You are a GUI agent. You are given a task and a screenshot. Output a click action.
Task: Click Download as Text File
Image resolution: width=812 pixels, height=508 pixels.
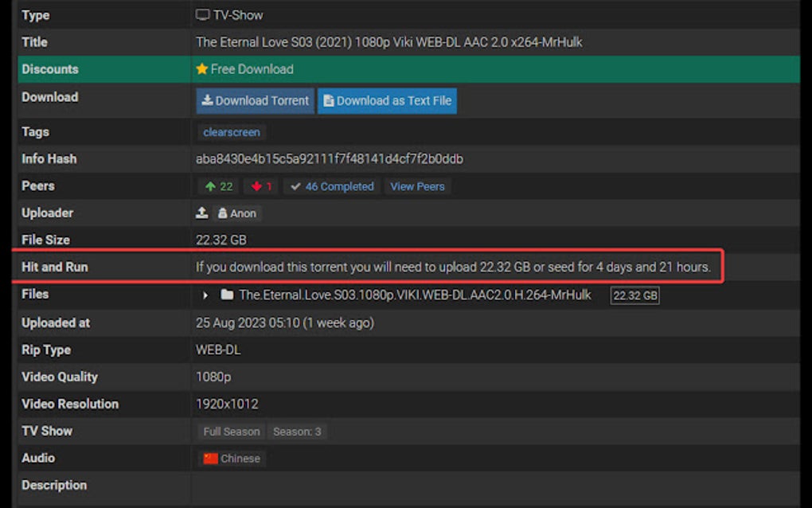pyautogui.click(x=387, y=100)
